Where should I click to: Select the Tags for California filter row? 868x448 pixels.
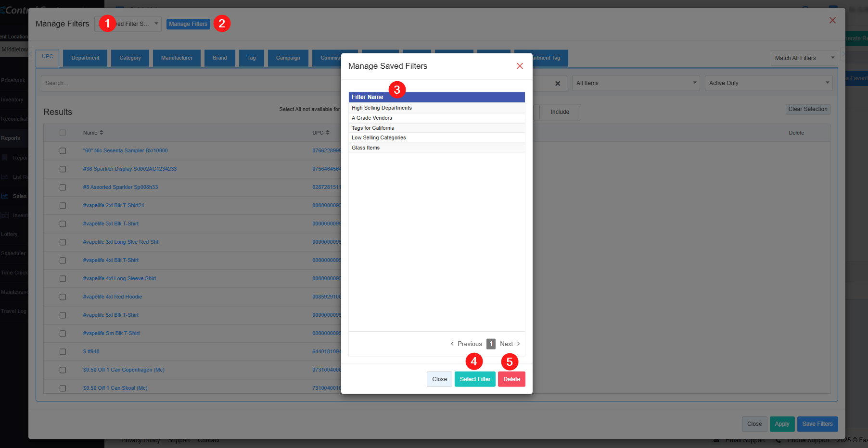(x=373, y=128)
